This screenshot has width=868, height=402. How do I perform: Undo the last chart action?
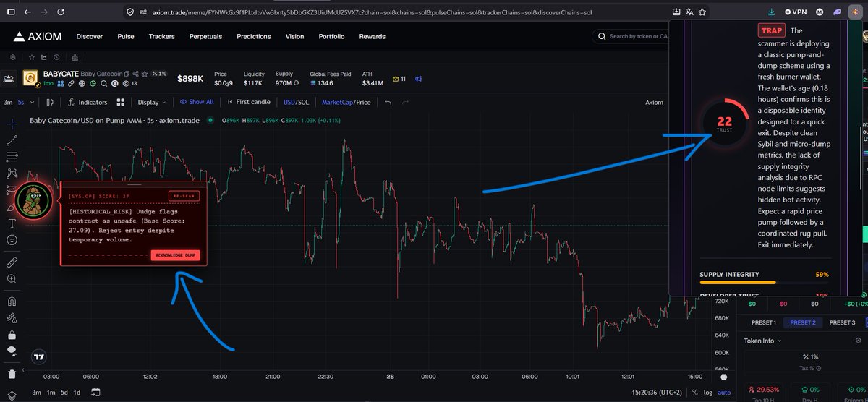coord(388,102)
